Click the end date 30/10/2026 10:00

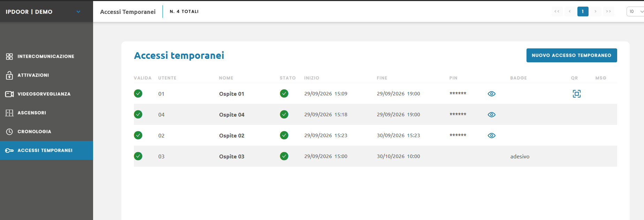pos(398,156)
